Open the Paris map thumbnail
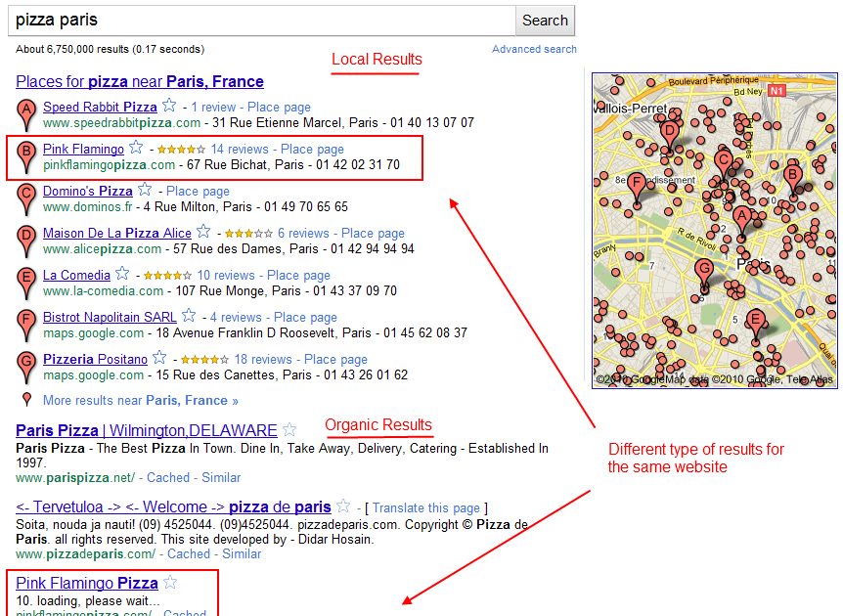Image resolution: width=843 pixels, height=616 pixels. tap(715, 231)
